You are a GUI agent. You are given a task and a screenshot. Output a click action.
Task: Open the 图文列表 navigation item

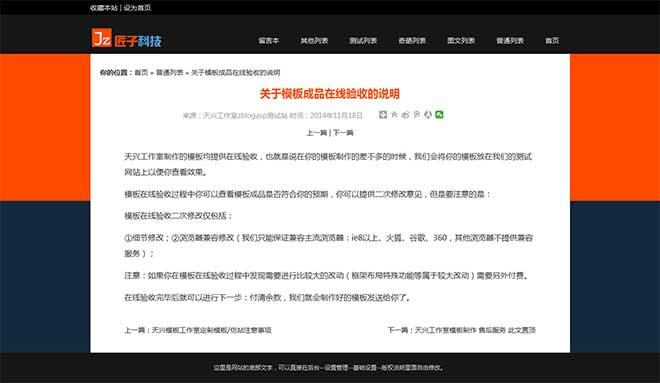[x=461, y=41]
